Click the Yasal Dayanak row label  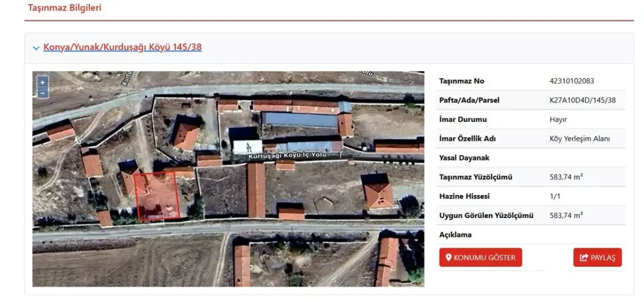(464, 158)
